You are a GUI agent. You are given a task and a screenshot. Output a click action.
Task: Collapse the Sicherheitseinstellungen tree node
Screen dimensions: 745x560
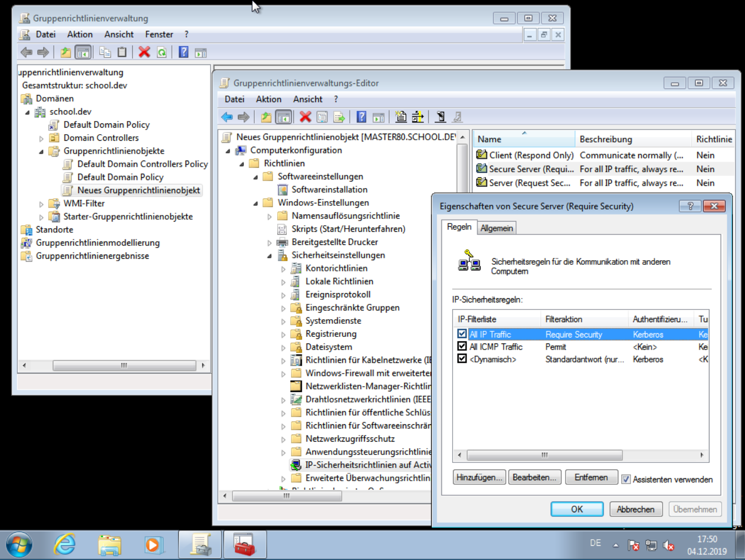pos(270,256)
